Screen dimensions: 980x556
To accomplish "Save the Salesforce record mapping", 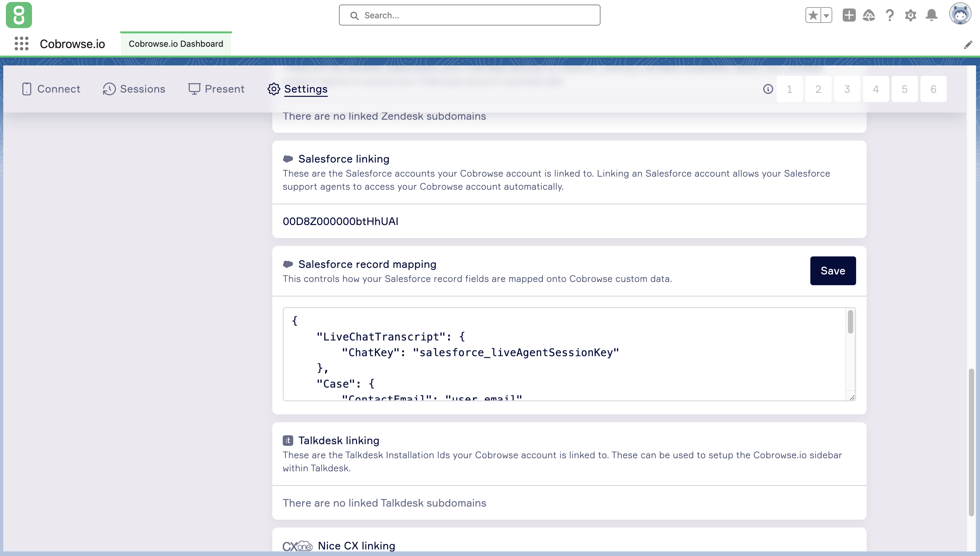I will [833, 271].
